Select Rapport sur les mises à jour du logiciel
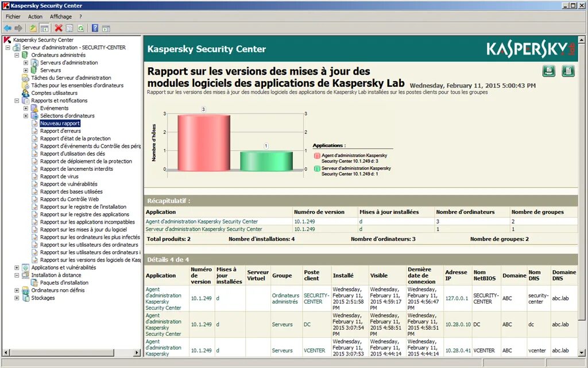This screenshot has height=368, width=588. (x=83, y=229)
